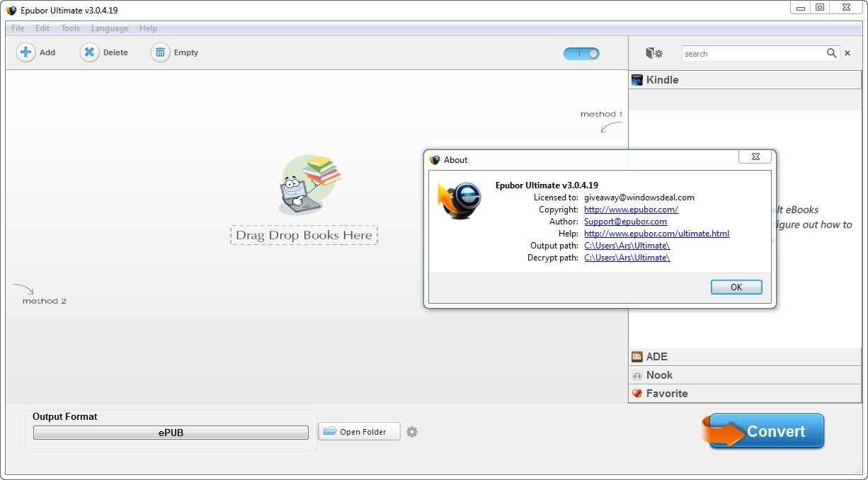Click the Delete button label
Screen dimensions: 868x480
tap(116, 52)
